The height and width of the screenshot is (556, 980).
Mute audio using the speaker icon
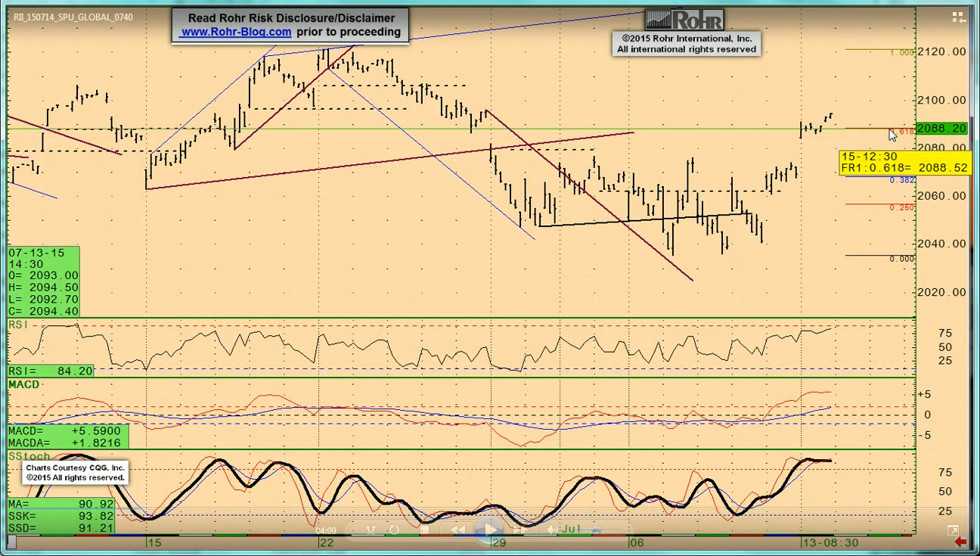pos(554,530)
